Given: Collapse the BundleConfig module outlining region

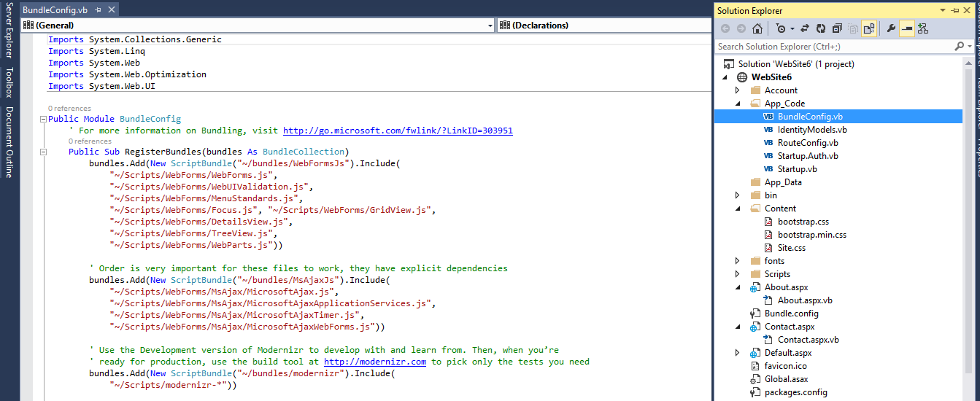Looking at the screenshot, I should [x=44, y=119].
